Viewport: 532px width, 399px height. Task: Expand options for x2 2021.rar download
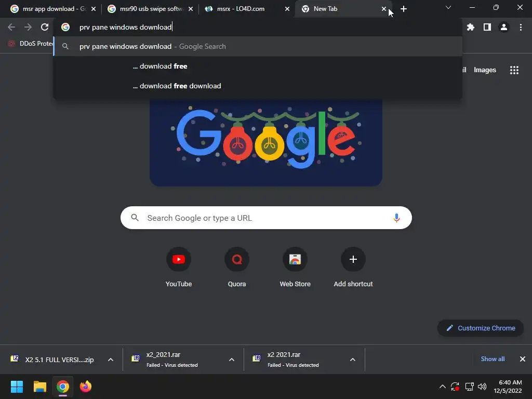point(353,360)
